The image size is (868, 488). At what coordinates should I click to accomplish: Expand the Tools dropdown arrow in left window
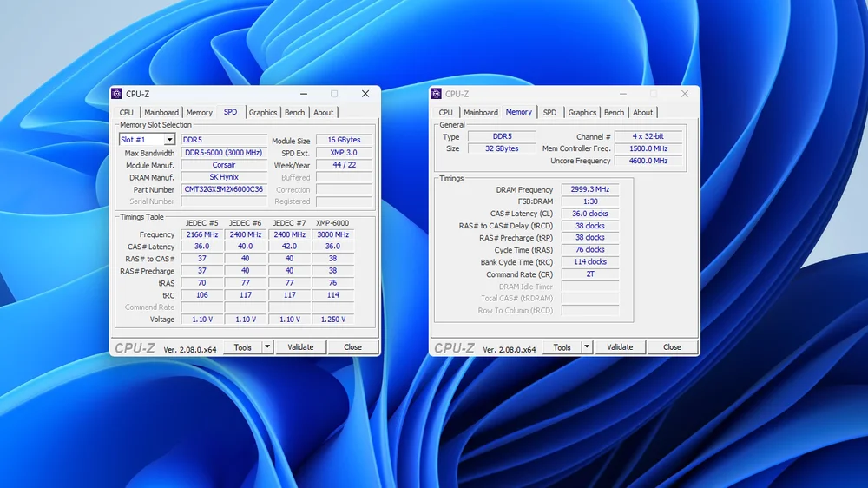(x=266, y=347)
